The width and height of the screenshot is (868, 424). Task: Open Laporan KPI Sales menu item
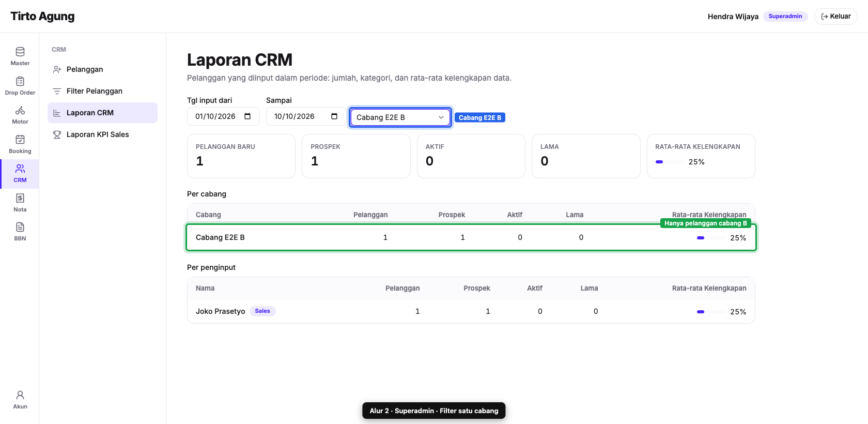pos(102,134)
